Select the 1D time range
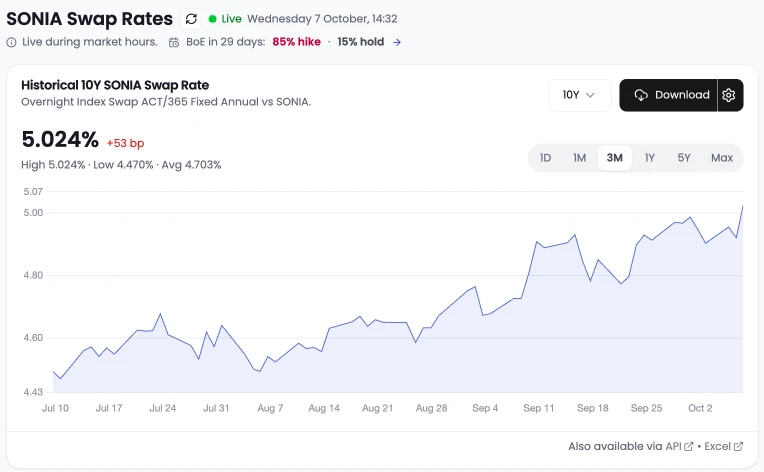This screenshot has width=764, height=472. (545, 158)
